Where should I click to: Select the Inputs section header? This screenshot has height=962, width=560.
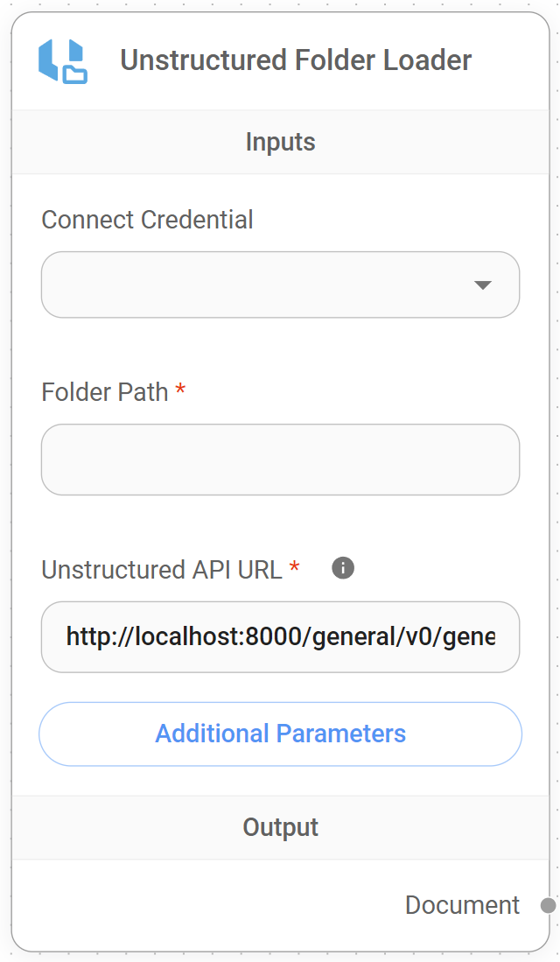[x=280, y=141]
